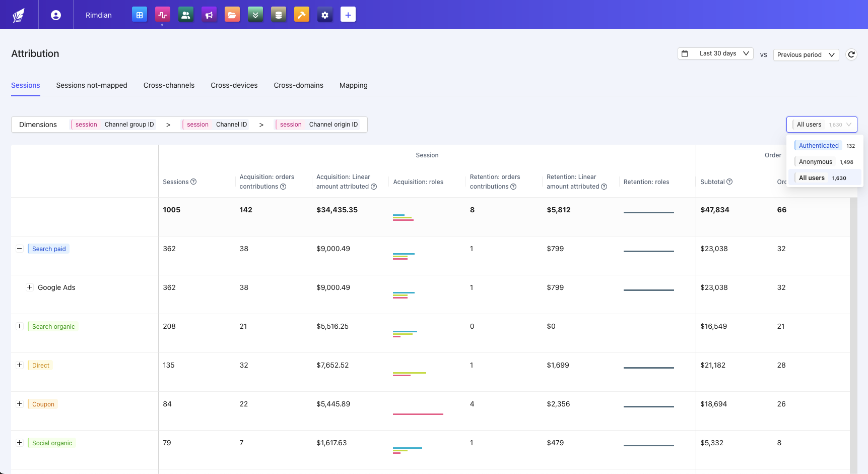
Task: Open the Last 30 days date range dropdown
Action: (x=715, y=53)
